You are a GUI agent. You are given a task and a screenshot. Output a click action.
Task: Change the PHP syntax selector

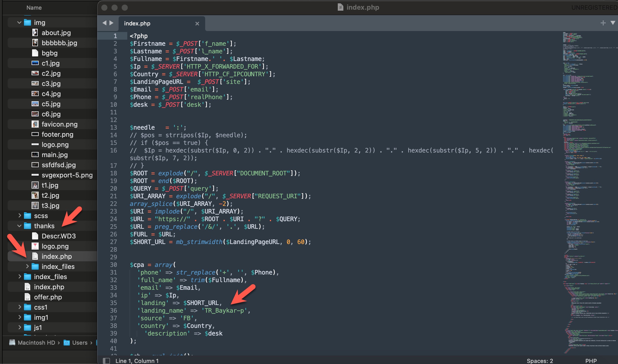pyautogui.click(x=591, y=361)
